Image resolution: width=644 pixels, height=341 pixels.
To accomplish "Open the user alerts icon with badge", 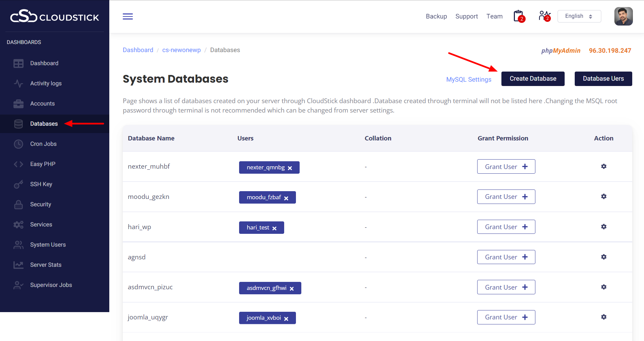I will pos(544,16).
